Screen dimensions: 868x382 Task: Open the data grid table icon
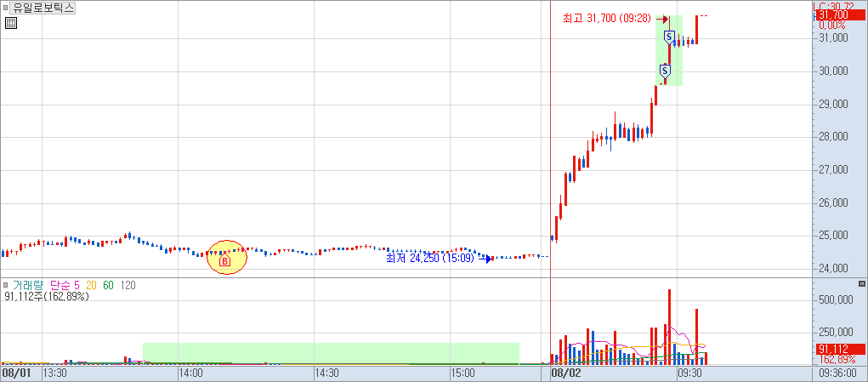(11, 23)
